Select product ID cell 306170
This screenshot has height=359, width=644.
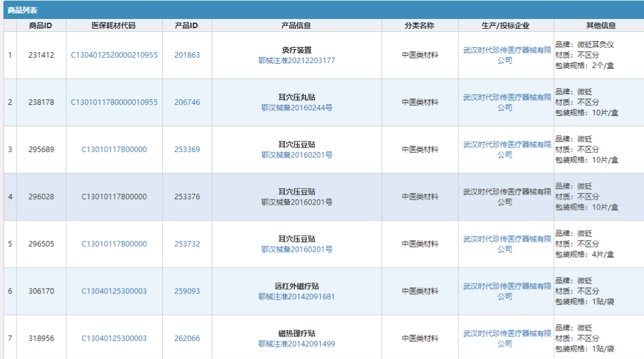pyautogui.click(x=41, y=292)
